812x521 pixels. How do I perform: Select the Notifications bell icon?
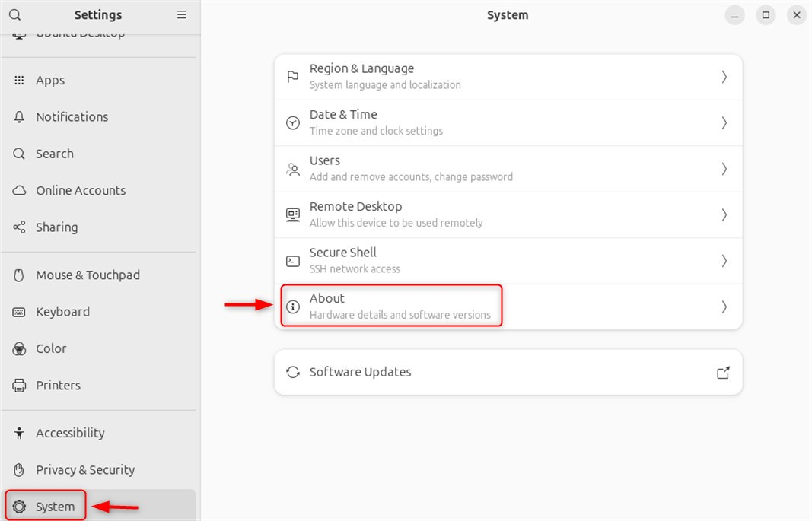point(18,116)
